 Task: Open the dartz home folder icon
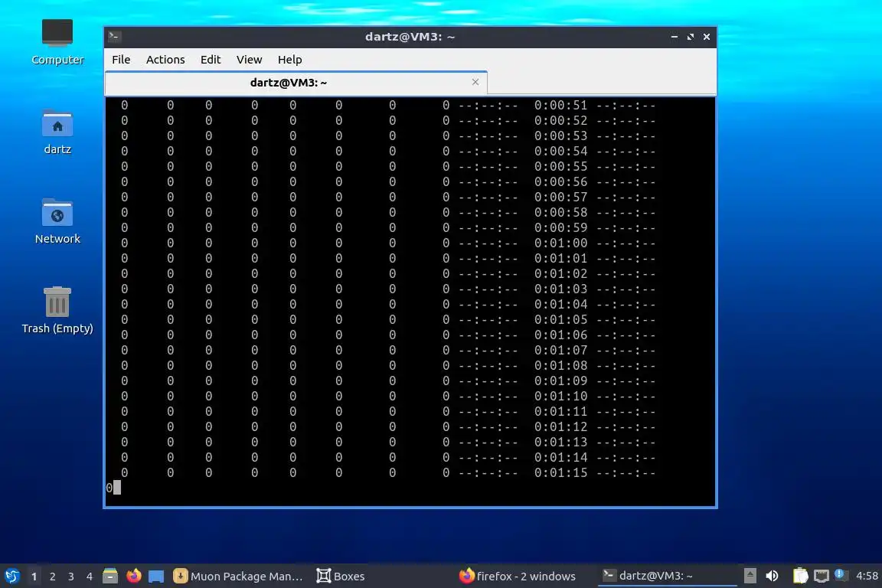click(x=57, y=132)
